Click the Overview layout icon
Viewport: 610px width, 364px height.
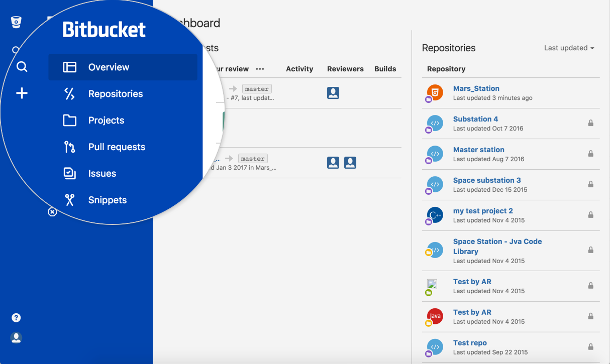[70, 67]
